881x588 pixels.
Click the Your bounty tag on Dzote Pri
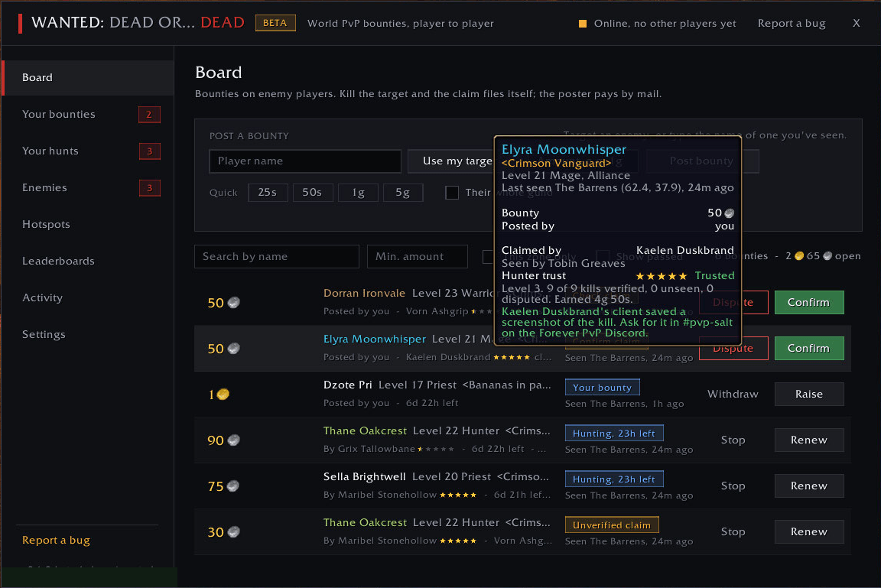[603, 388]
